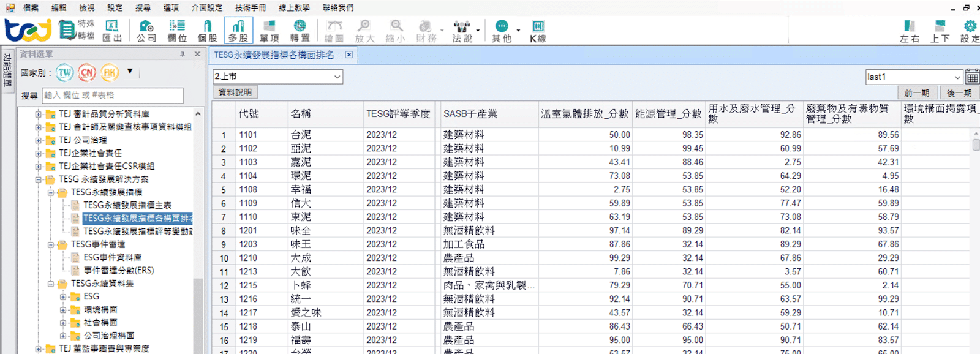The image size is (980, 354).
Task: Select the 欄位 fields toolbar icon
Action: 177,30
